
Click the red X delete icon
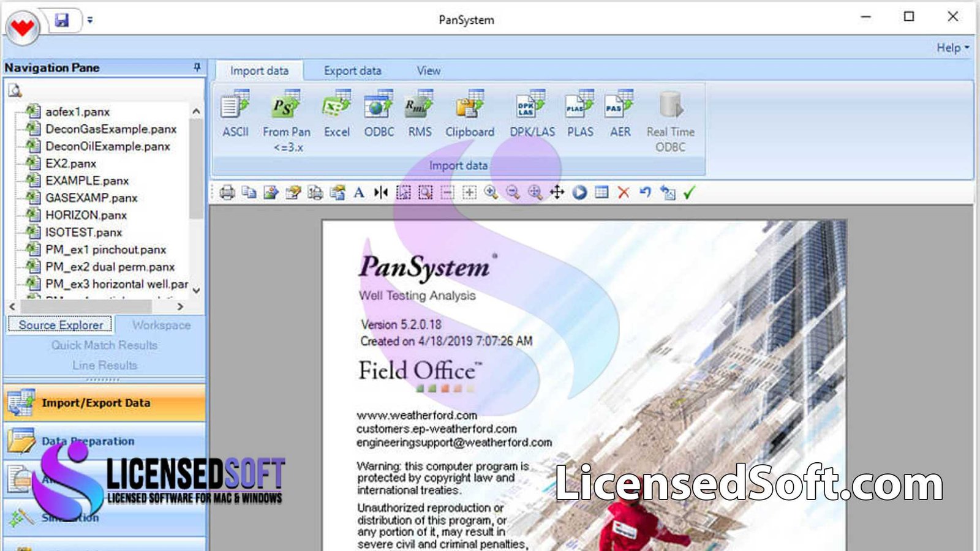[x=624, y=193]
